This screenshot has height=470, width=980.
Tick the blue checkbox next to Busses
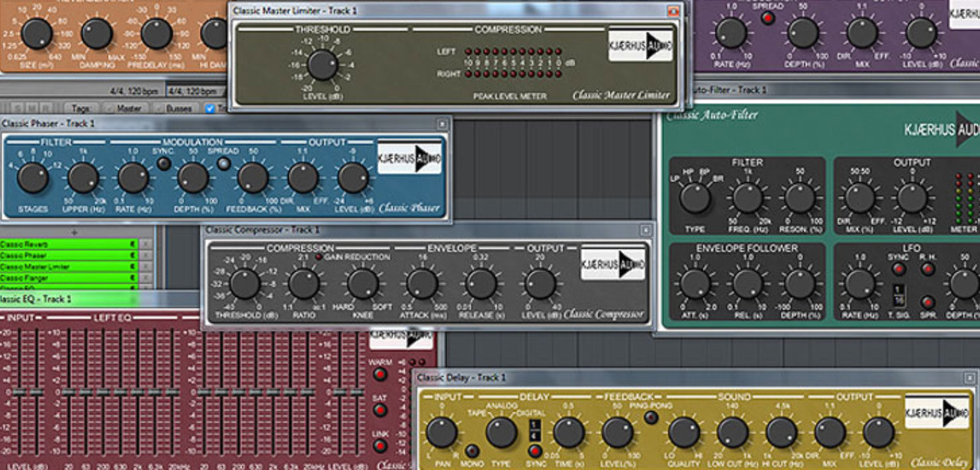pos(210,109)
